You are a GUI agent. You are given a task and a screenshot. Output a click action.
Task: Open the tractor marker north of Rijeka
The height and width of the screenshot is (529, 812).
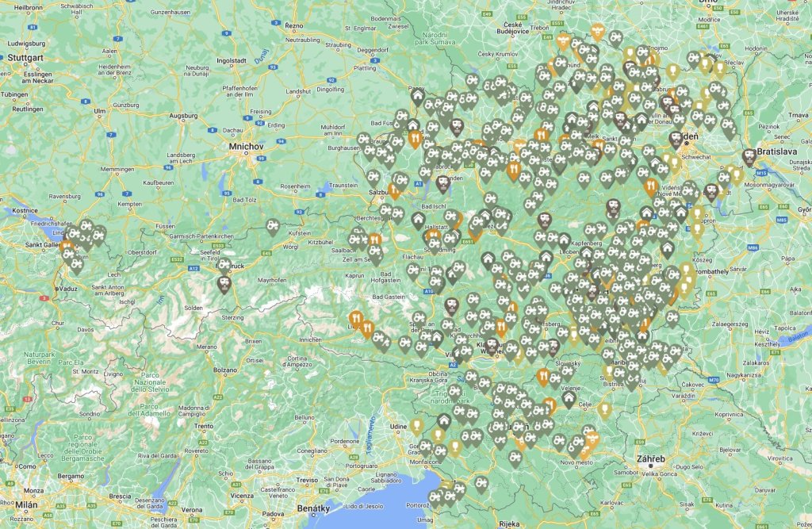tap(481, 483)
